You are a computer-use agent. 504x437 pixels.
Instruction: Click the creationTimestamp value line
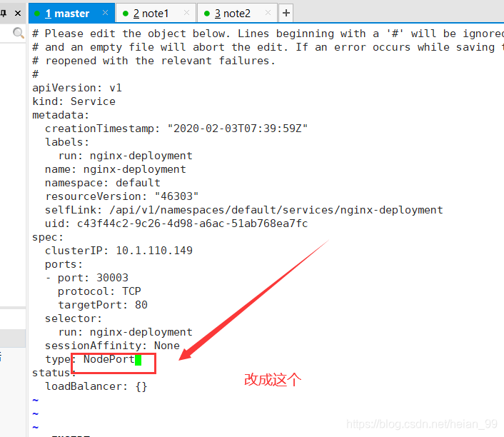176,129
